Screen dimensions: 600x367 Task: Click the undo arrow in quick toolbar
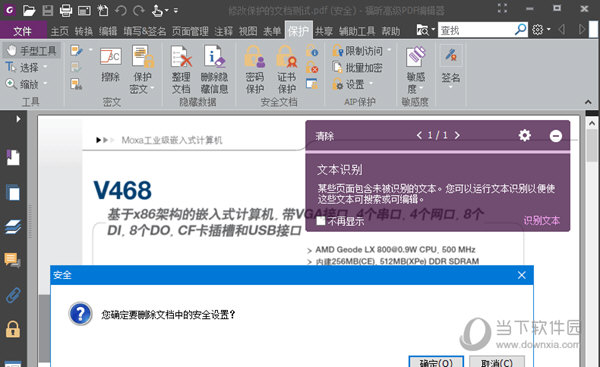click(121, 10)
